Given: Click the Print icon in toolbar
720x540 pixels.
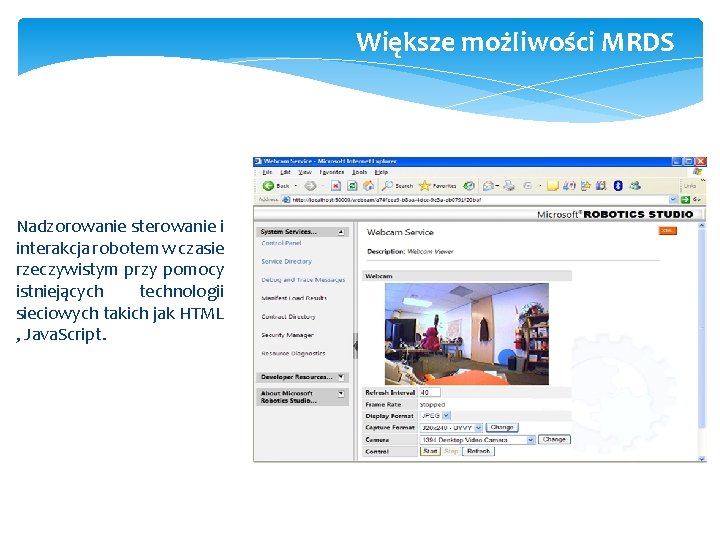Looking at the screenshot, I should tap(509, 186).
